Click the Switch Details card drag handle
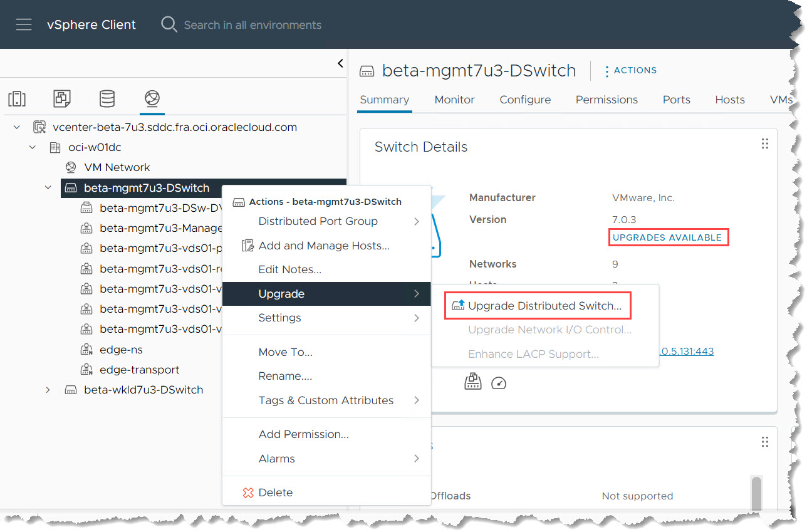This screenshot has width=807, height=532. click(765, 143)
